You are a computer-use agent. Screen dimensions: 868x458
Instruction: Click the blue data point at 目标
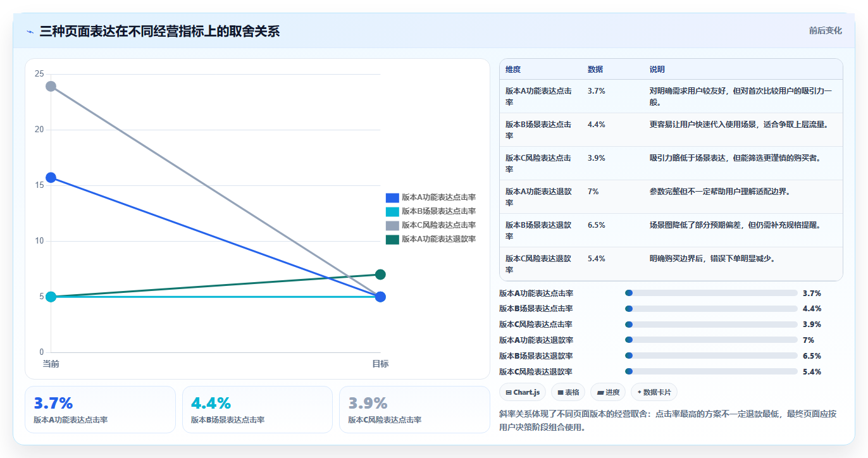click(380, 297)
